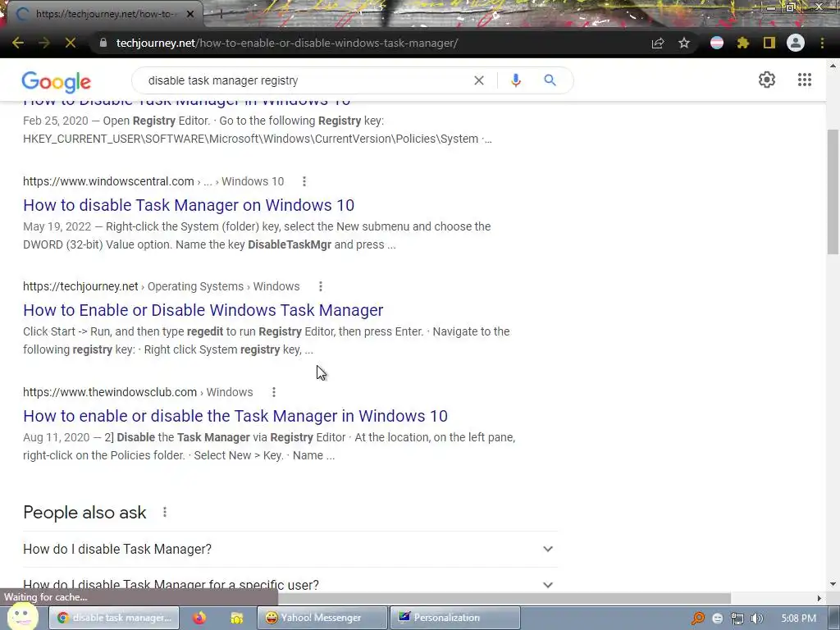Click the horizontal scrollbar thumb
Viewport: 840px width, 630px height.
[x=504, y=598]
